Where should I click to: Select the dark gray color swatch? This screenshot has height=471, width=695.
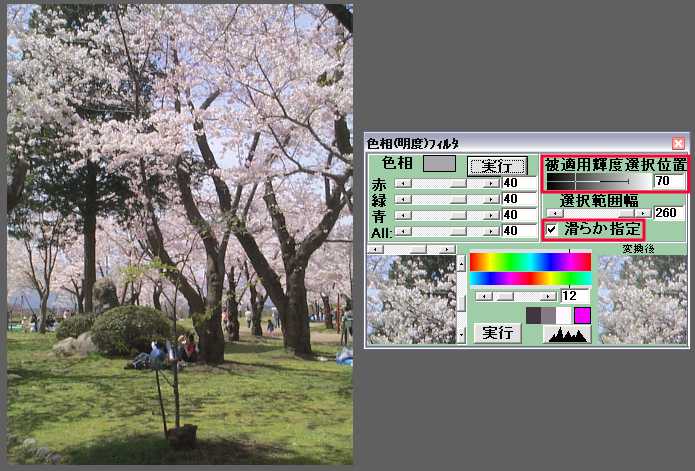[x=534, y=315]
